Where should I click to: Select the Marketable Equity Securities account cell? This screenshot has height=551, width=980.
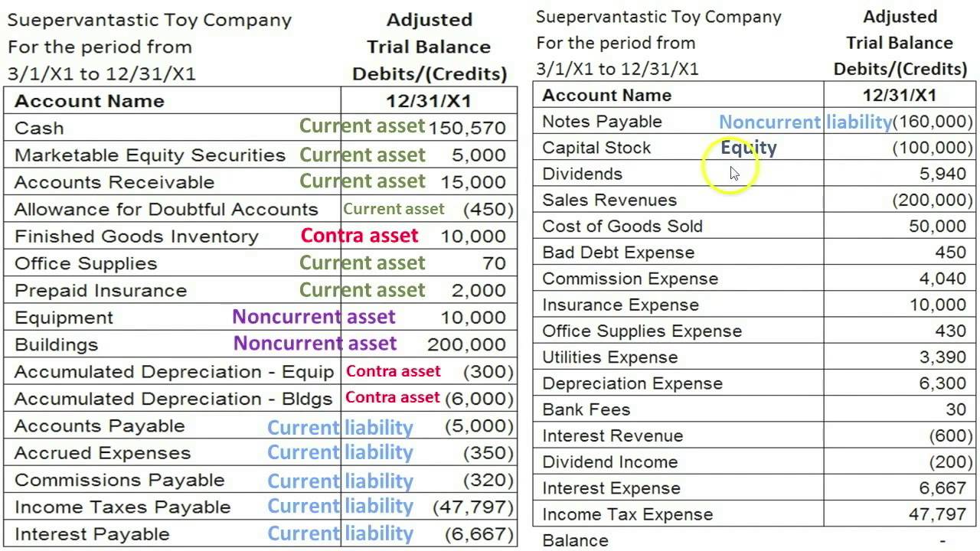tap(150, 155)
